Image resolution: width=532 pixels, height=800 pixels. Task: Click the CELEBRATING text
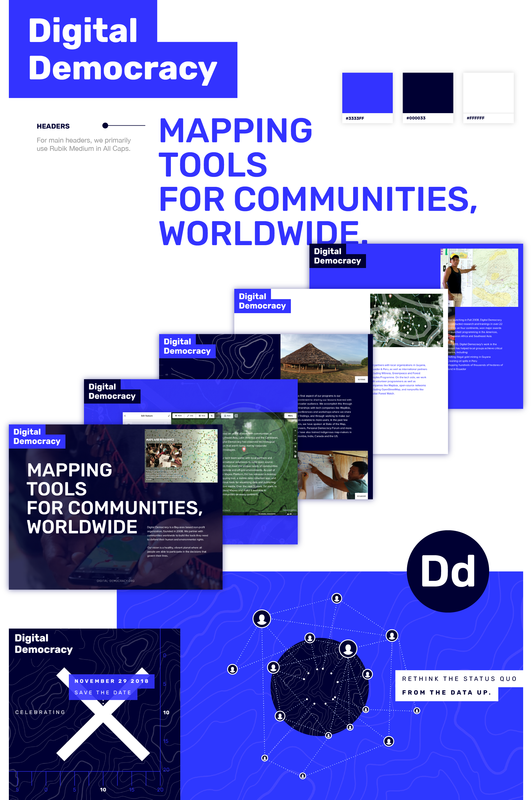[x=40, y=712]
